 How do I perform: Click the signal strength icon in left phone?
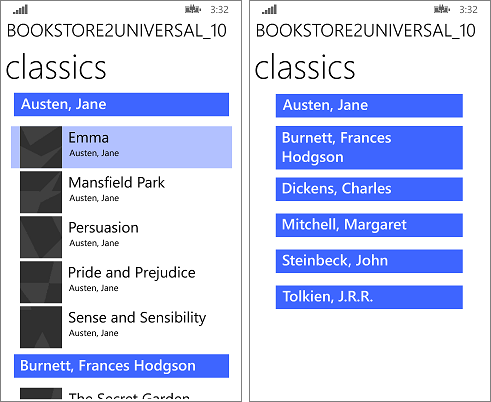[21, 10]
